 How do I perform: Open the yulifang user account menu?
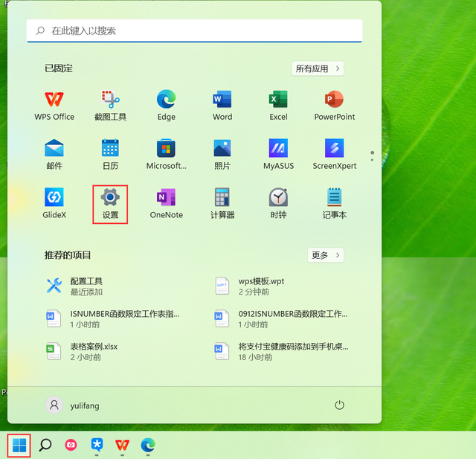pos(73,405)
